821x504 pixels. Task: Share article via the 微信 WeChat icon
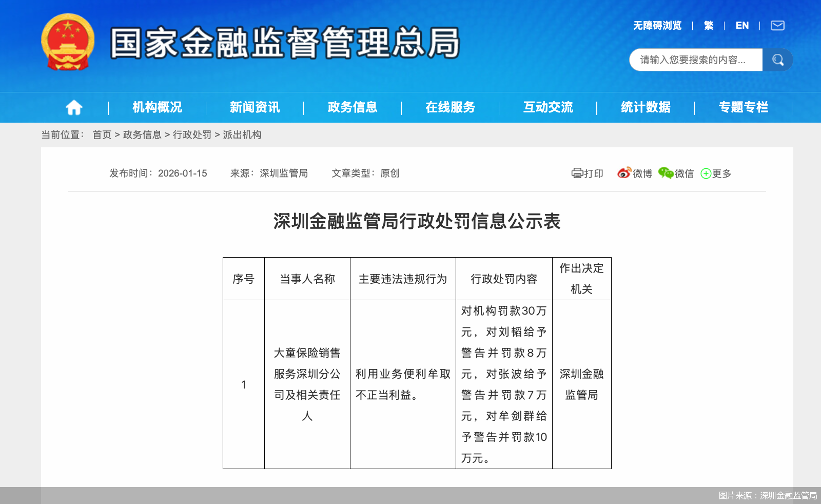pos(666,173)
